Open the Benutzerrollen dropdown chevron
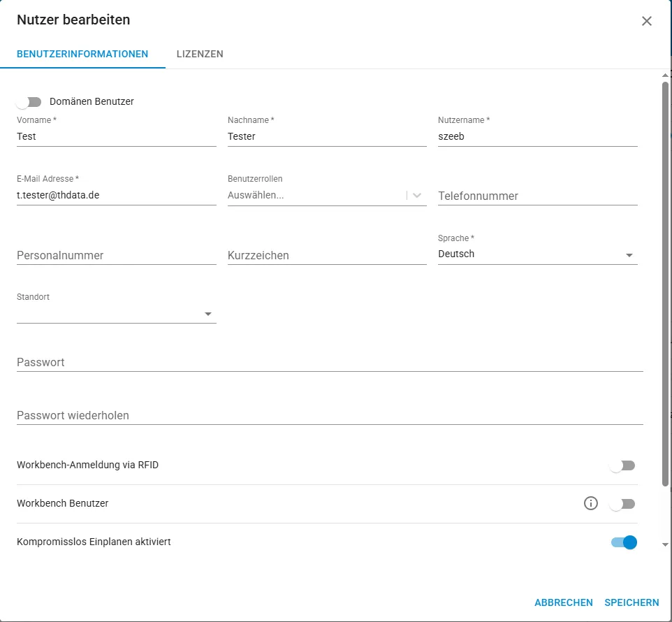This screenshot has width=672, height=622. pos(416,196)
